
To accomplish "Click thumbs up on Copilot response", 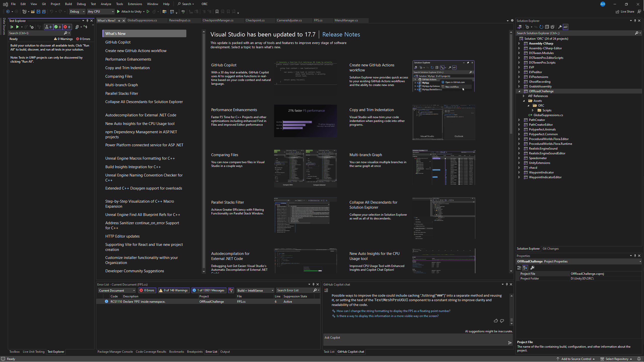I will pos(496,321).
